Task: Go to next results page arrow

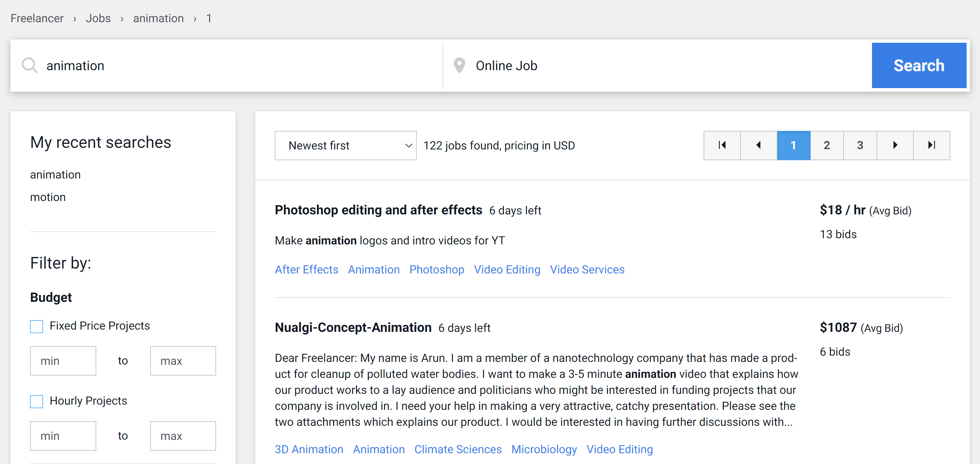Action: click(895, 145)
